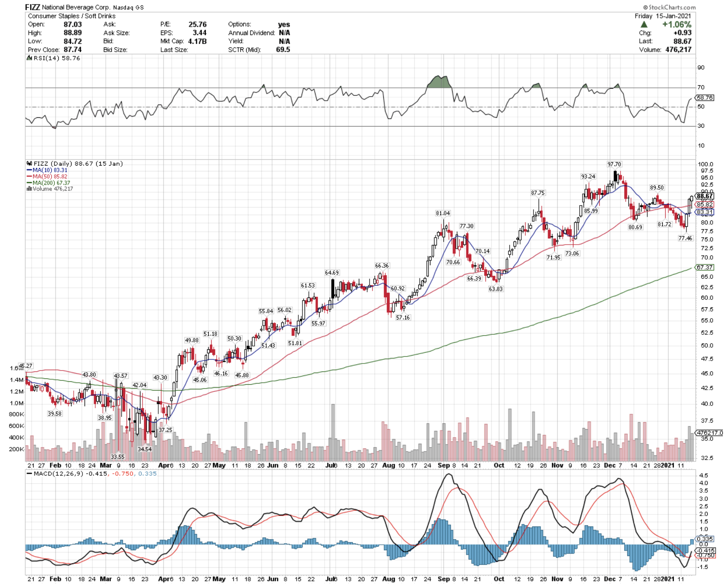Click the 80.69 December low annotation
The height and width of the screenshot is (587, 728).
[x=635, y=227]
